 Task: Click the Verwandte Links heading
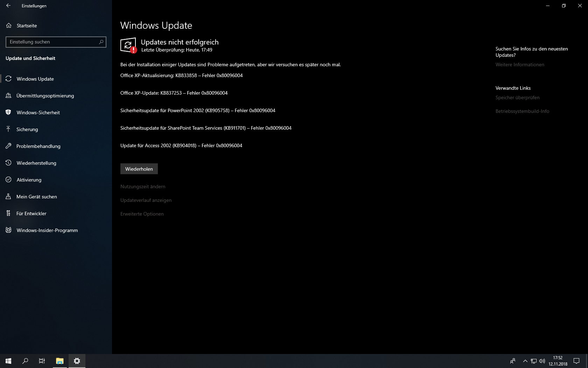pyautogui.click(x=513, y=88)
